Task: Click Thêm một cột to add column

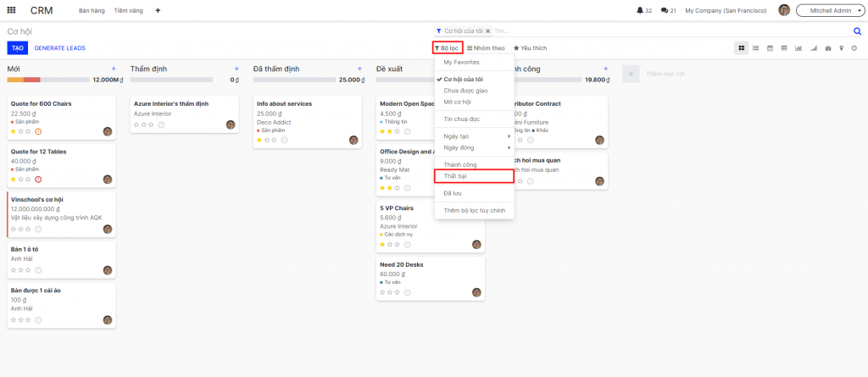Action: (665, 74)
